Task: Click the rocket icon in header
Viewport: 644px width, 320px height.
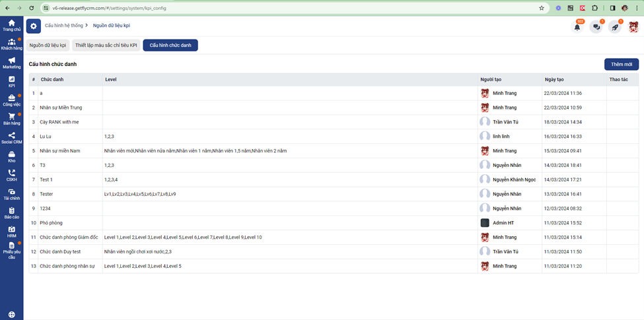Action: (x=615, y=27)
